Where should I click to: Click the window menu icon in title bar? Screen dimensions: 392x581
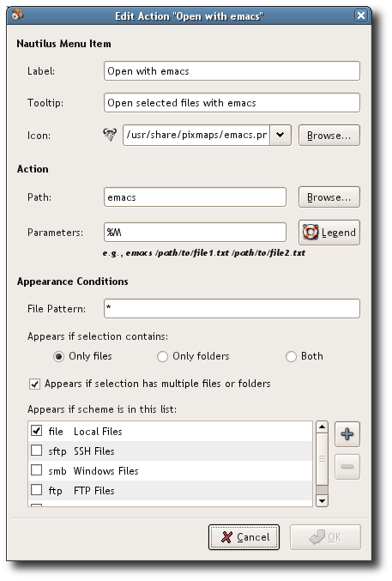(16, 15)
